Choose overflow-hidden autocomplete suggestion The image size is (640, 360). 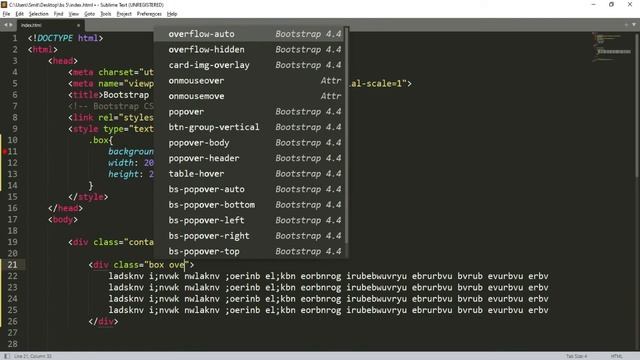[249, 49]
